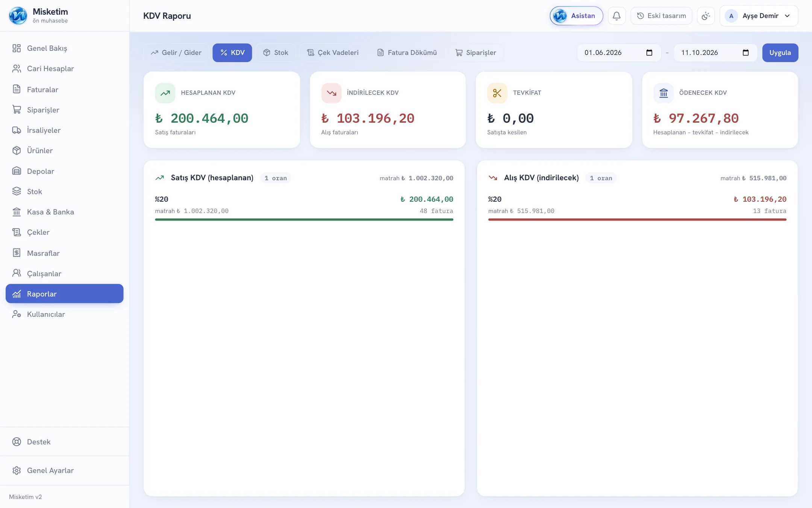Open the Fatura Dökümü tab
This screenshot has height=508, width=812.
(x=407, y=53)
